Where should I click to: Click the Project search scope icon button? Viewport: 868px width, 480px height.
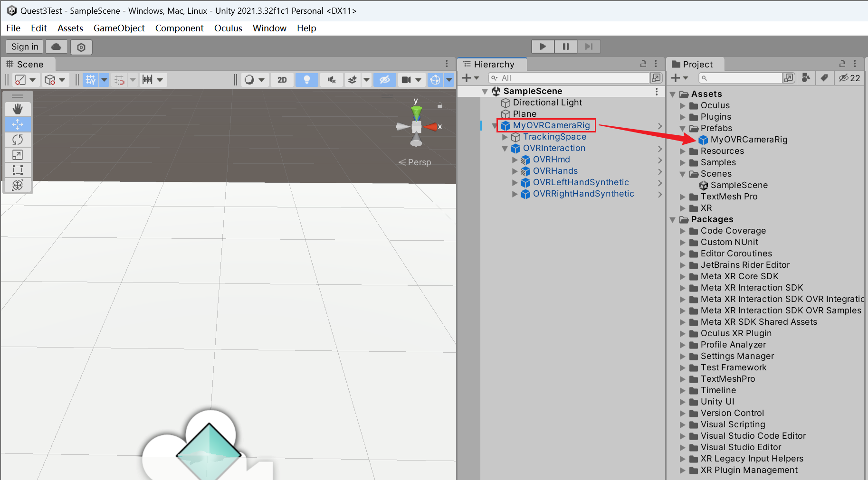click(789, 77)
